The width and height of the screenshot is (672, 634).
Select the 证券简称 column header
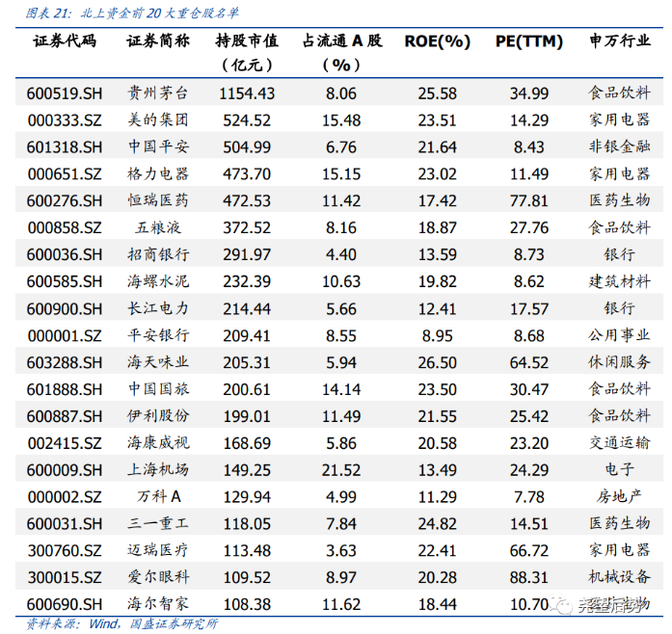click(158, 41)
